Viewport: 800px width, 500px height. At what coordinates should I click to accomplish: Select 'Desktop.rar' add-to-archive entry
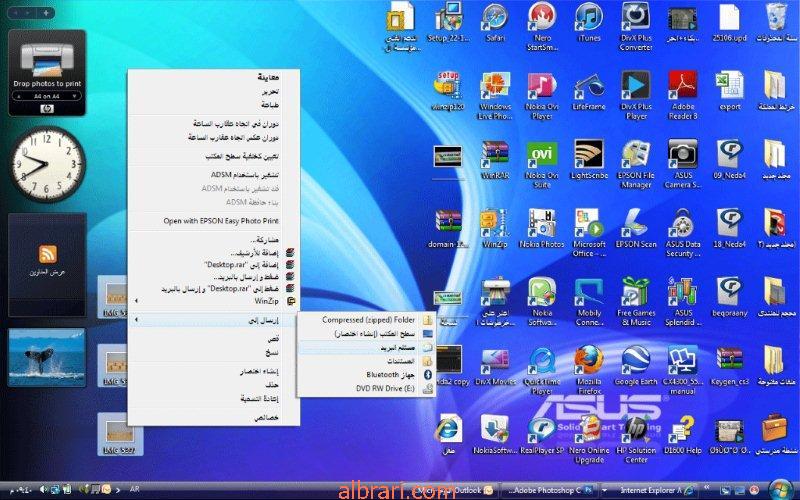point(214,264)
